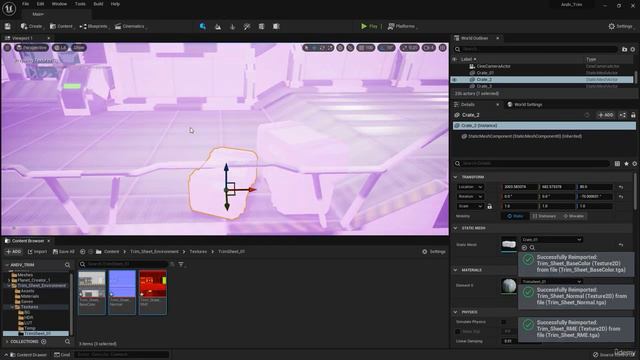Screen dimensions: 640x360
Task: Click the Save level icon in main toolbar
Action: (x=8, y=26)
